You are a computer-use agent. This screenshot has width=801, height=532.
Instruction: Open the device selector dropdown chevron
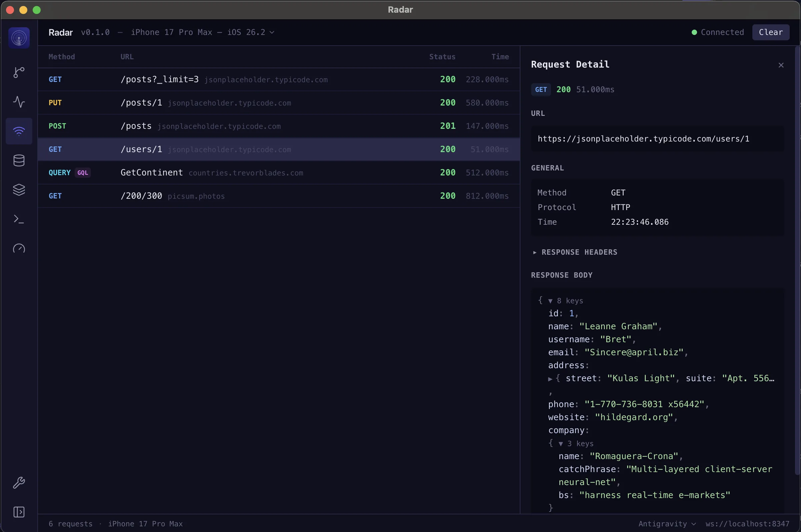pos(272,32)
